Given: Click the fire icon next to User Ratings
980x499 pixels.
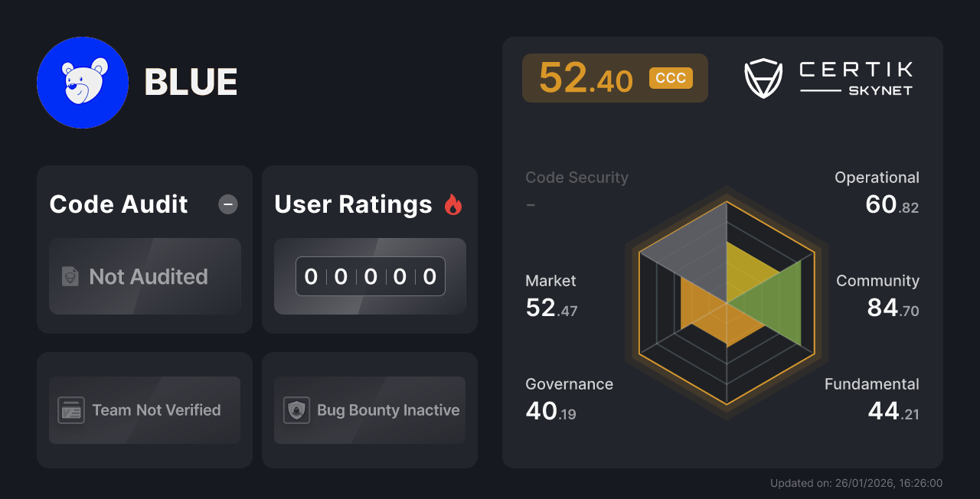Looking at the screenshot, I should 453,204.
